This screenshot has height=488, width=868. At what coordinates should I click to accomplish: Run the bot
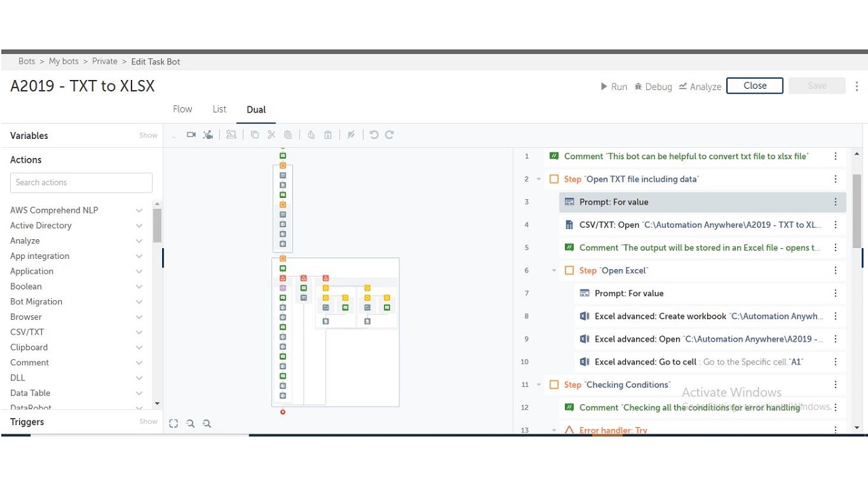pos(614,87)
